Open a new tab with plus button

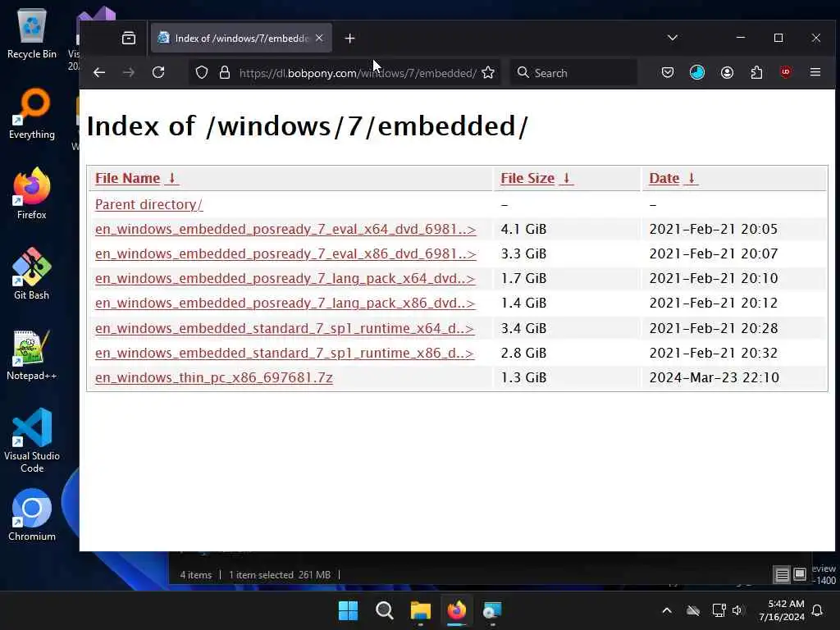point(349,39)
